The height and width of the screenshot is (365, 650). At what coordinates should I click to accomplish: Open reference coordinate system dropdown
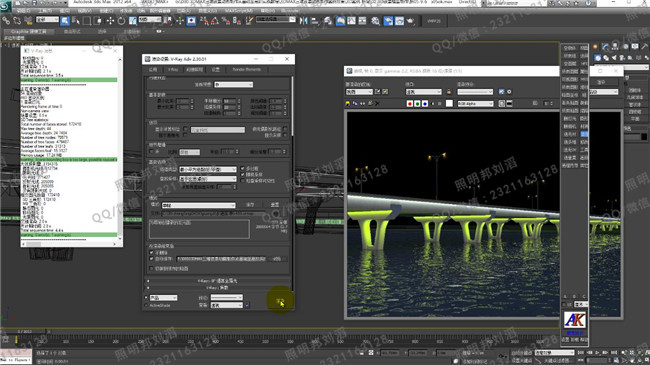coord(150,19)
